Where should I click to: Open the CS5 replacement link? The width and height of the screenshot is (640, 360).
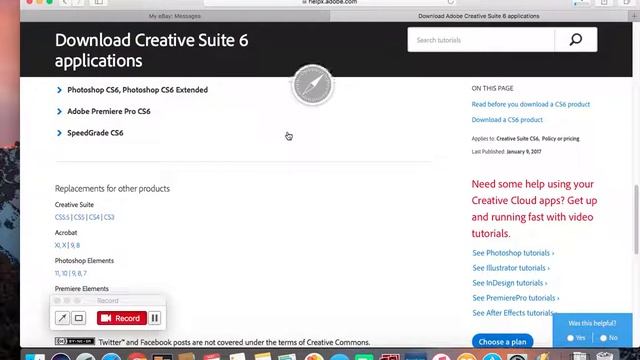point(79,217)
